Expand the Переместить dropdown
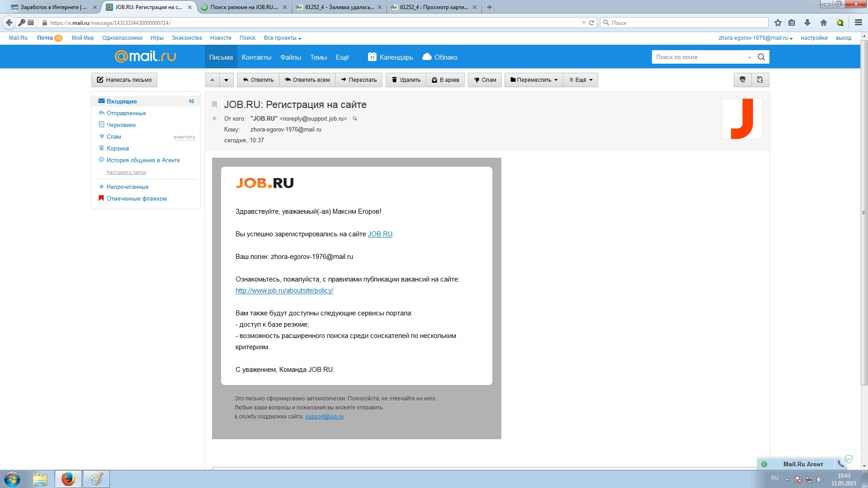Image resolution: width=868 pixels, height=488 pixels. pyautogui.click(x=534, y=80)
